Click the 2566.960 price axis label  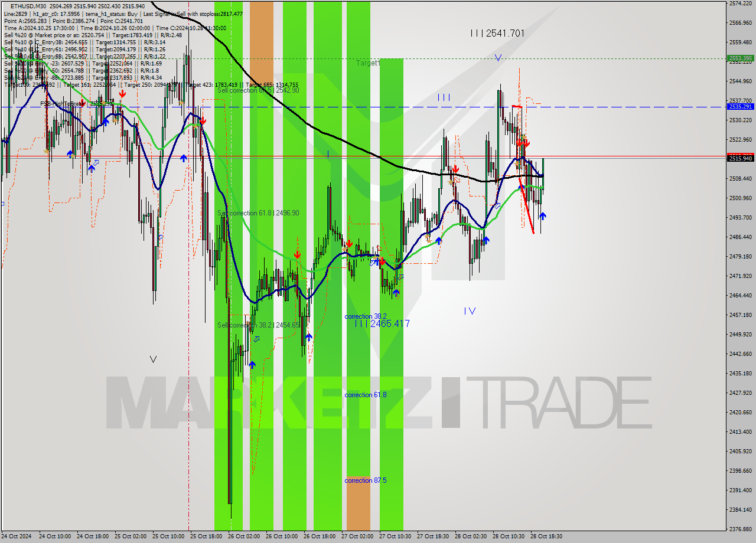[x=741, y=23]
